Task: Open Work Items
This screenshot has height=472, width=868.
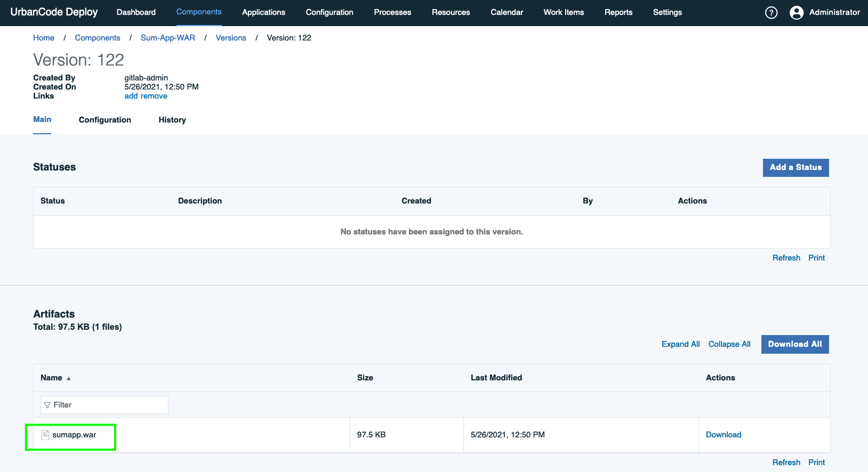Action: (564, 12)
